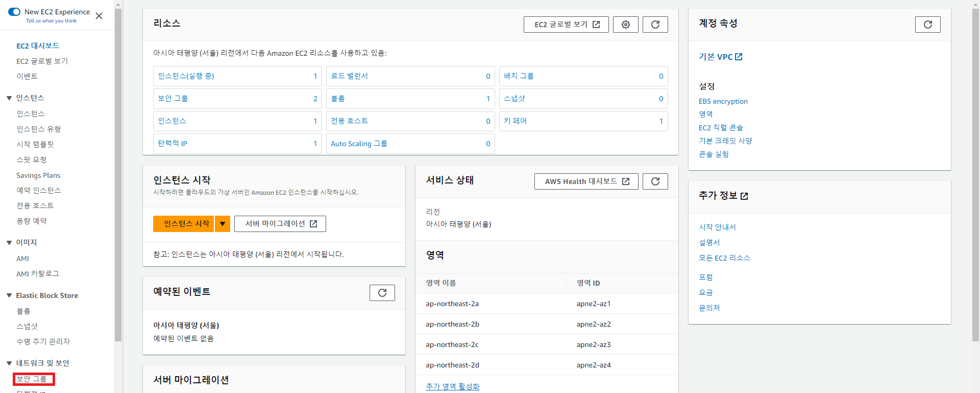Go to 스팟 요청 in sidebar
980x393 pixels.
point(32,159)
